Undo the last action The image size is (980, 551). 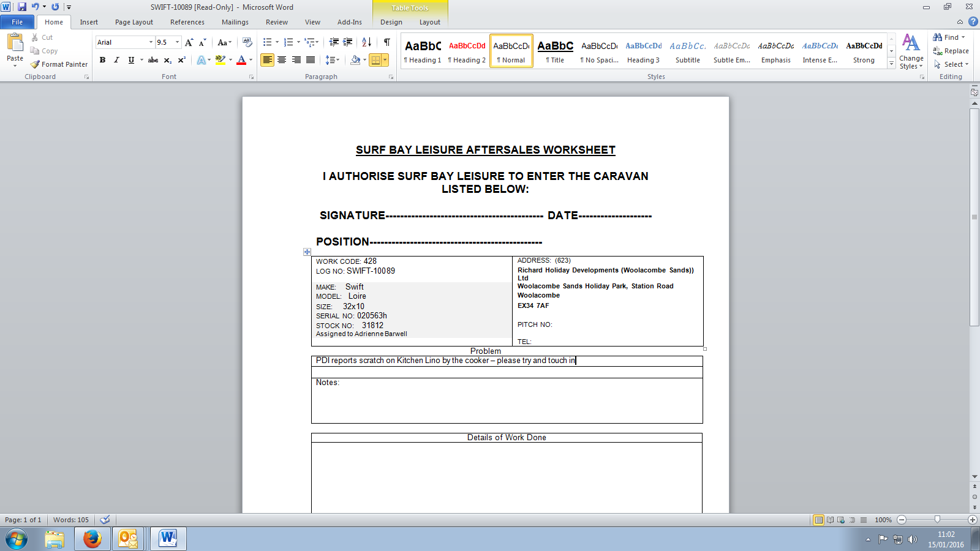click(35, 7)
